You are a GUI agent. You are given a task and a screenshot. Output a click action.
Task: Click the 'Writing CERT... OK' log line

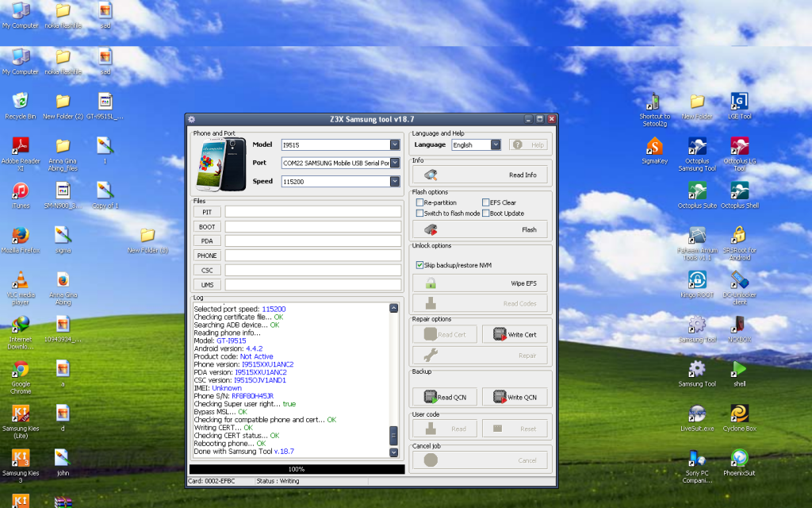click(223, 428)
